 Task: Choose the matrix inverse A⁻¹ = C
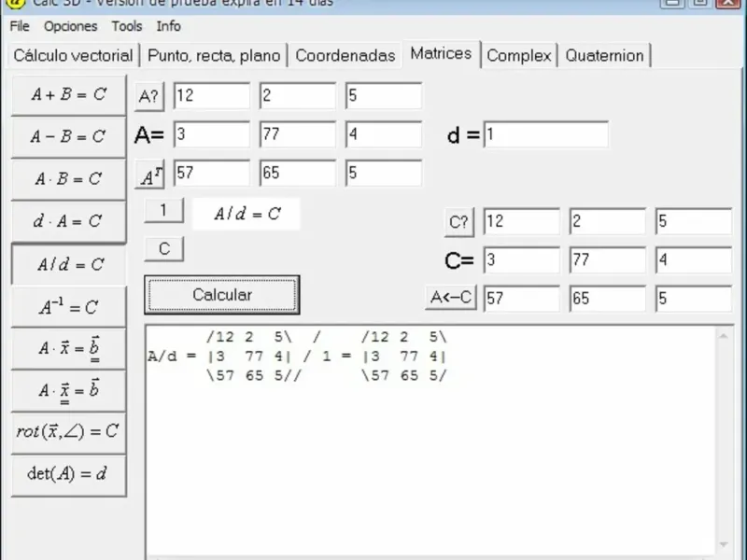click(69, 307)
